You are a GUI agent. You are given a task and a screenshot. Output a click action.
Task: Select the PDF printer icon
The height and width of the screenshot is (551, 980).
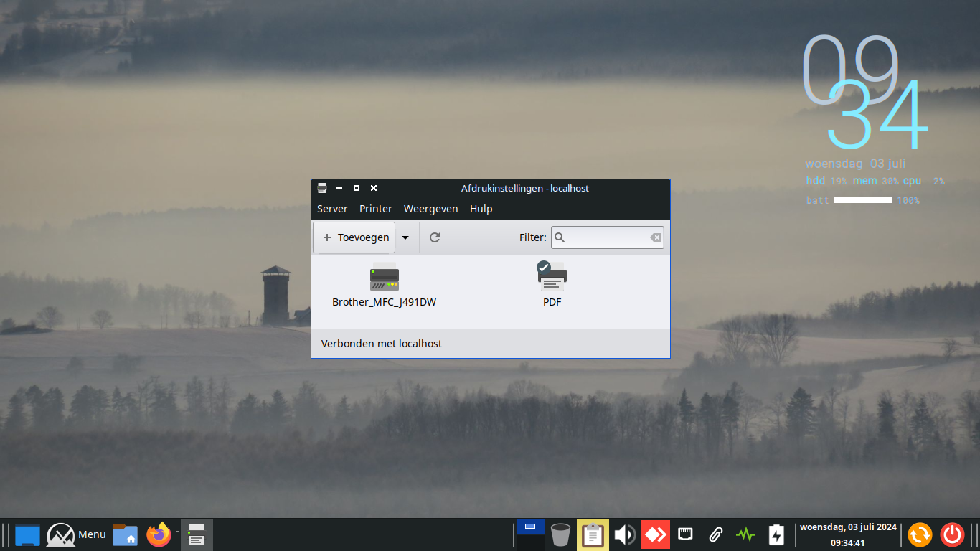click(x=552, y=277)
